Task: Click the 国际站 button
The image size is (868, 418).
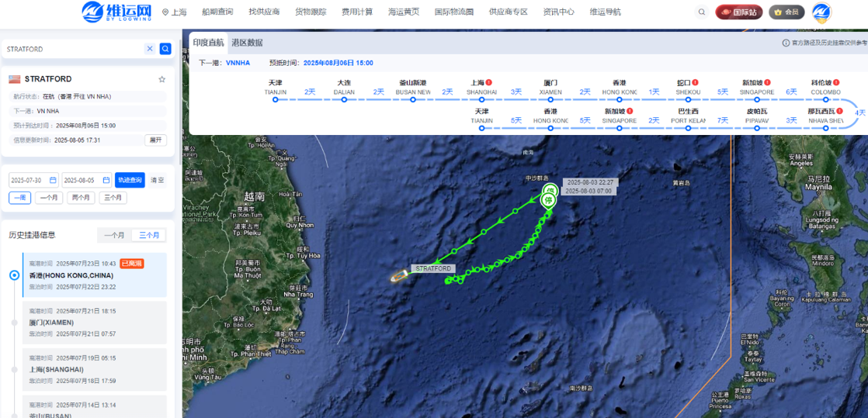Action: coord(739,12)
